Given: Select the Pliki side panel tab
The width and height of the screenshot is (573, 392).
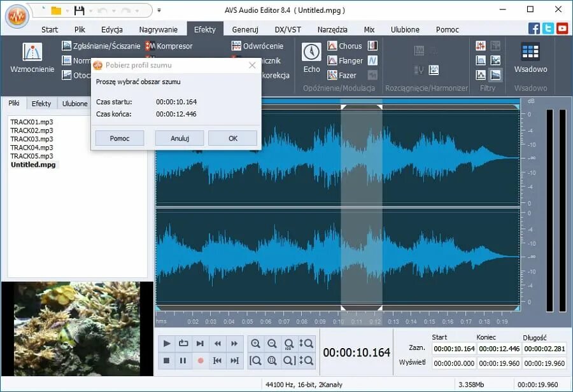Looking at the screenshot, I should click(14, 103).
